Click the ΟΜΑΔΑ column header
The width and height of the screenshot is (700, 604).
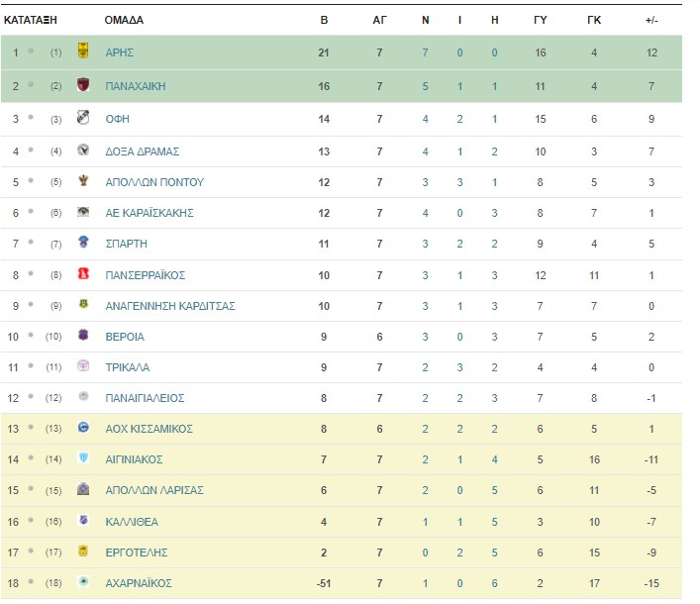[x=124, y=20]
